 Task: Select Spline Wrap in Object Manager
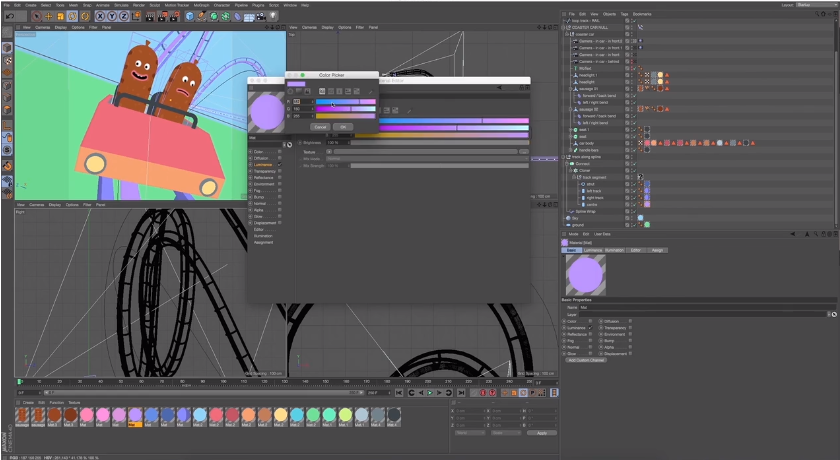point(585,212)
